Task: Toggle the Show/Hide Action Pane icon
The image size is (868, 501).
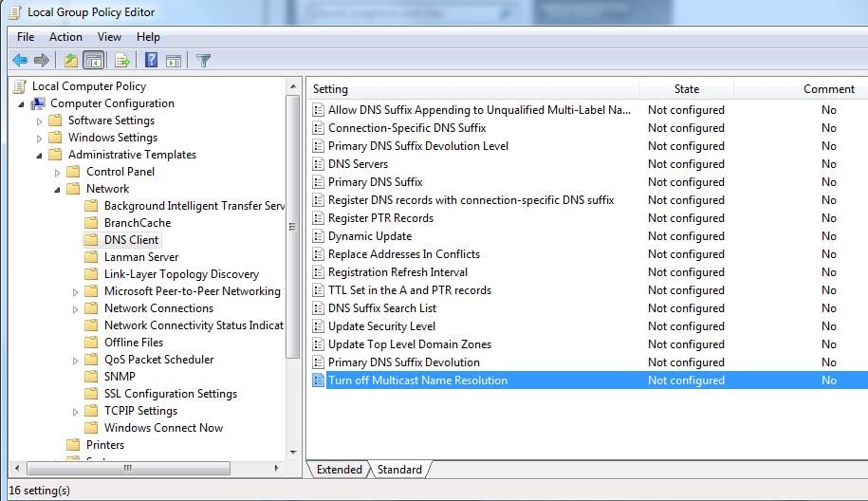Action: (174, 61)
